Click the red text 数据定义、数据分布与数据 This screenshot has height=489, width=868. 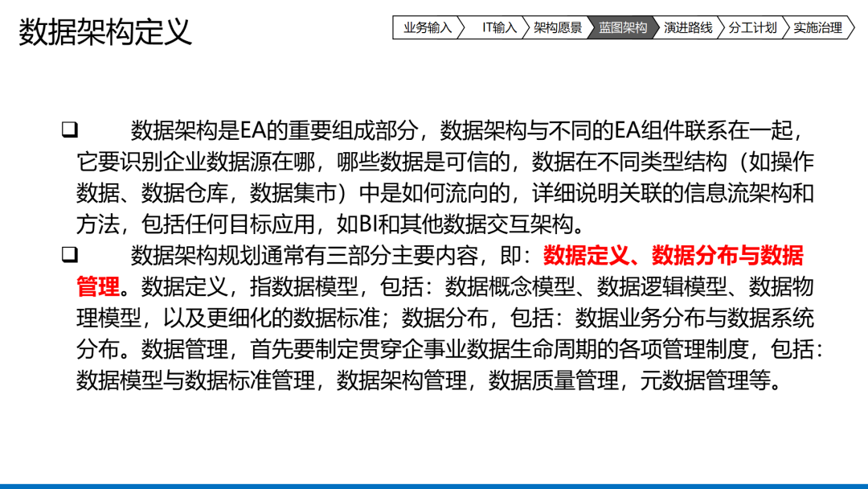coord(674,255)
